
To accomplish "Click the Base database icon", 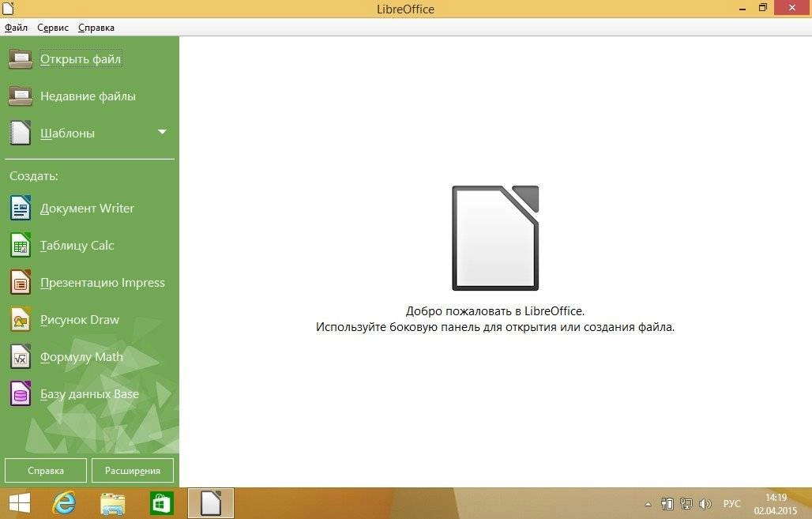I will (21, 393).
